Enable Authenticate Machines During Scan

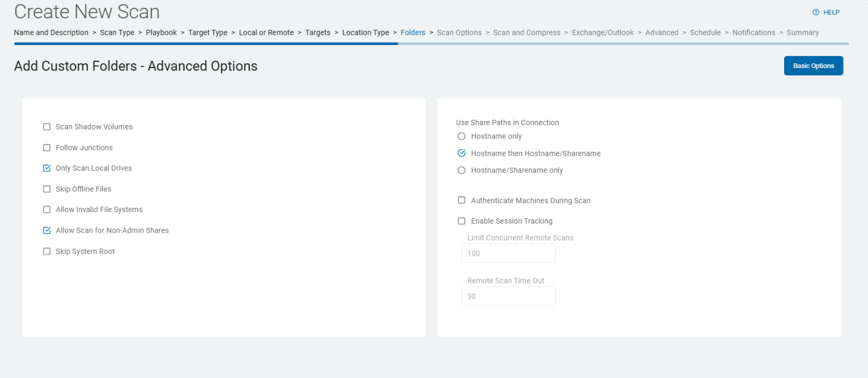click(462, 201)
